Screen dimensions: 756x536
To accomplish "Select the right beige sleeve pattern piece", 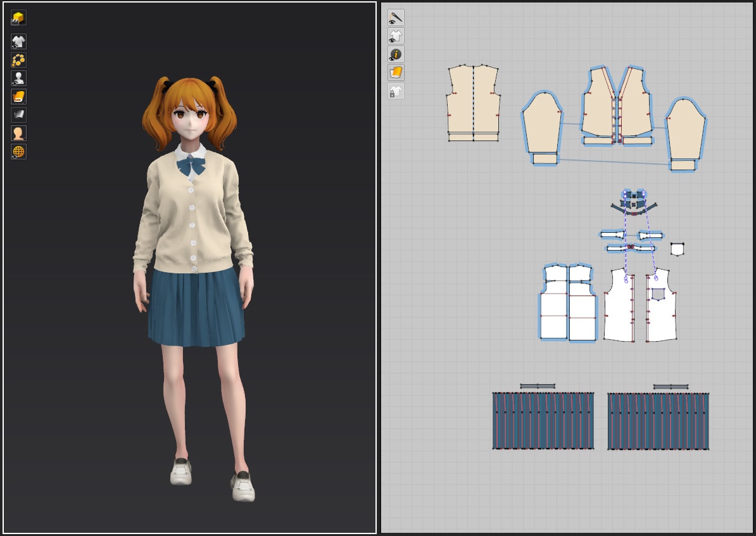I will [686, 129].
